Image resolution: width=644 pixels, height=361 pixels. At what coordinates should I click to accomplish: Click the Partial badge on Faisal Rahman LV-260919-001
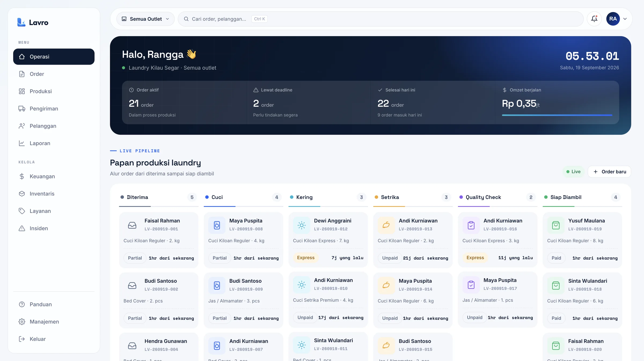[x=135, y=258]
